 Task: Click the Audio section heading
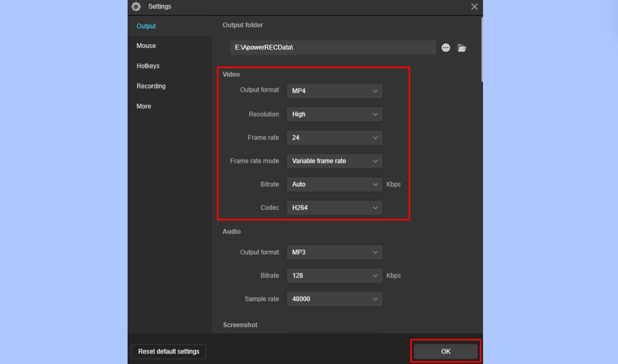(231, 232)
